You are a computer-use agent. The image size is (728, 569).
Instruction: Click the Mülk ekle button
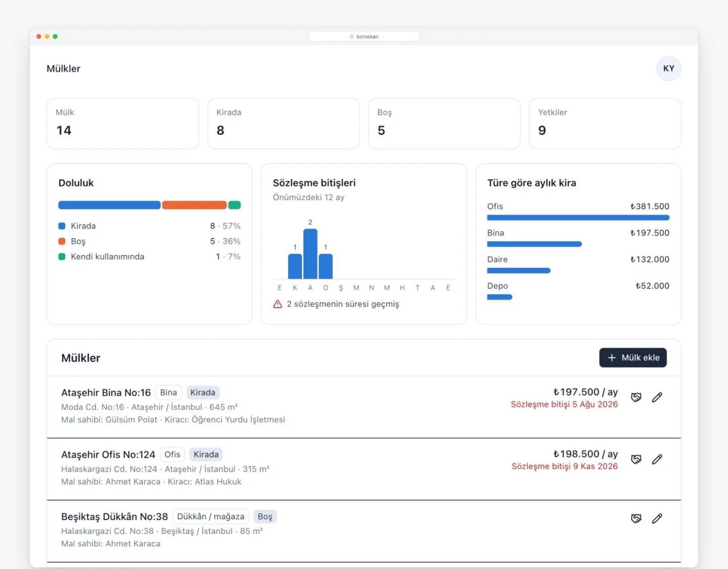633,358
